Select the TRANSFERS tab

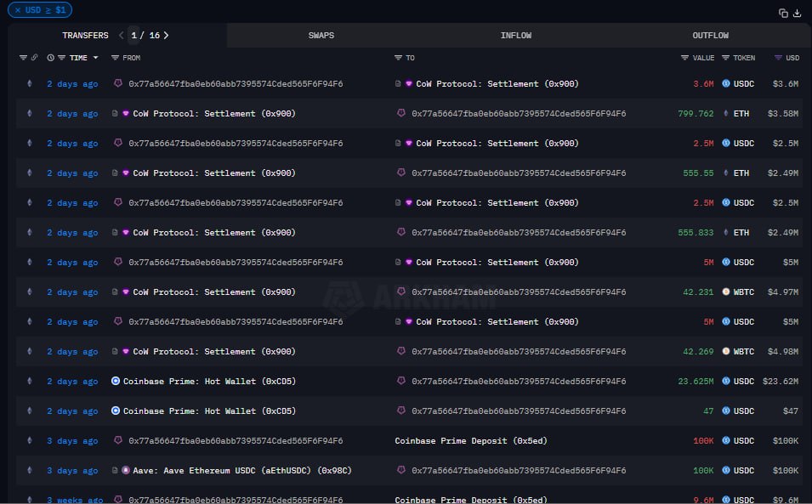(x=85, y=35)
